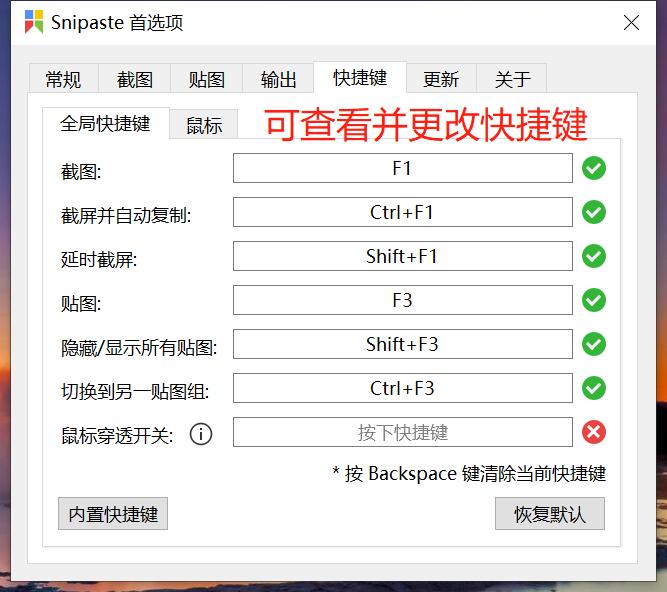The image size is (667, 592).
Task: Click green checkmark beside Shift+F3 field
Action: click(594, 344)
